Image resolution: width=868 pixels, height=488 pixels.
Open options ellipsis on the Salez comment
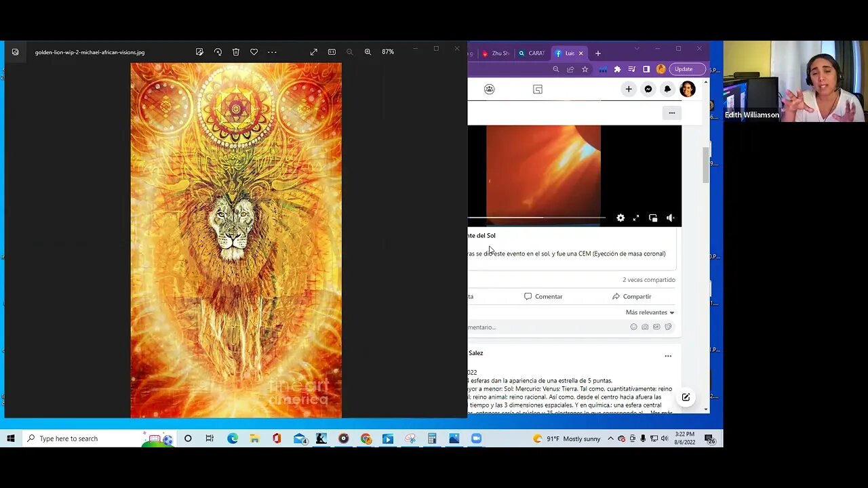pos(668,356)
